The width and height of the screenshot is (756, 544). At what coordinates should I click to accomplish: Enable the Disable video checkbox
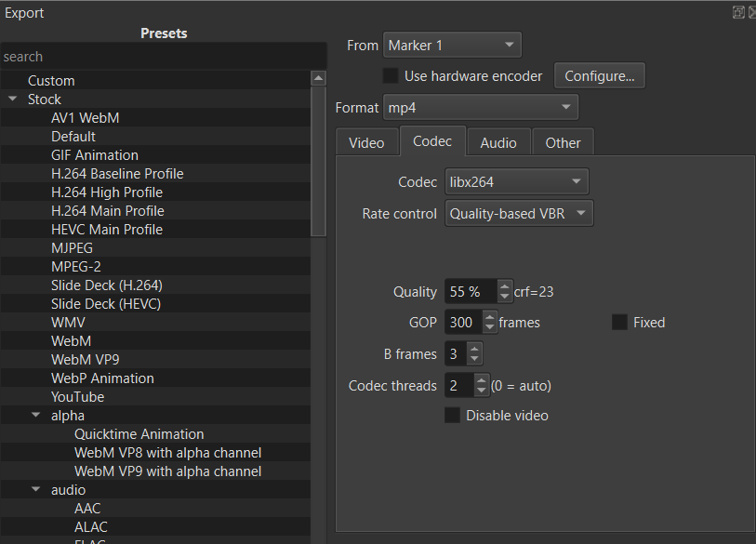pyautogui.click(x=452, y=415)
